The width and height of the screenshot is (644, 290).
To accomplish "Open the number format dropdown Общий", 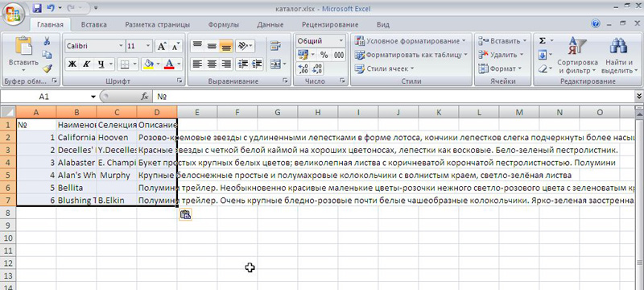I will pyautogui.click(x=341, y=40).
